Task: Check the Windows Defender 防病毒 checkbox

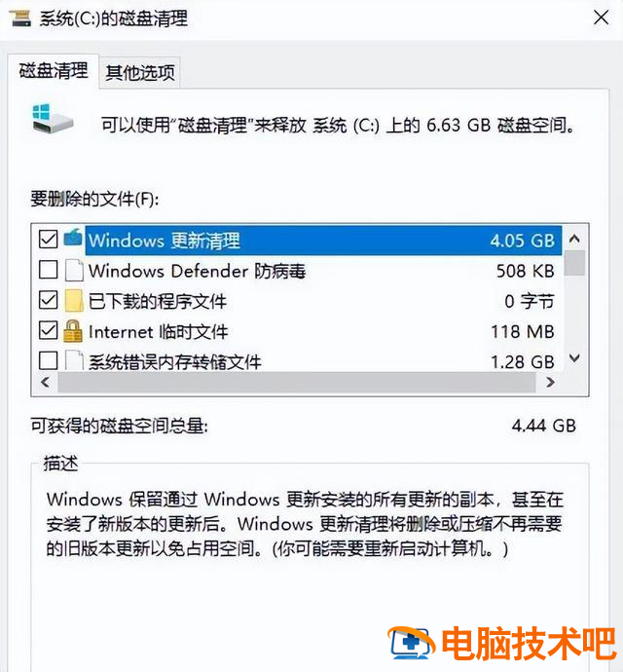Action: pos(48,270)
